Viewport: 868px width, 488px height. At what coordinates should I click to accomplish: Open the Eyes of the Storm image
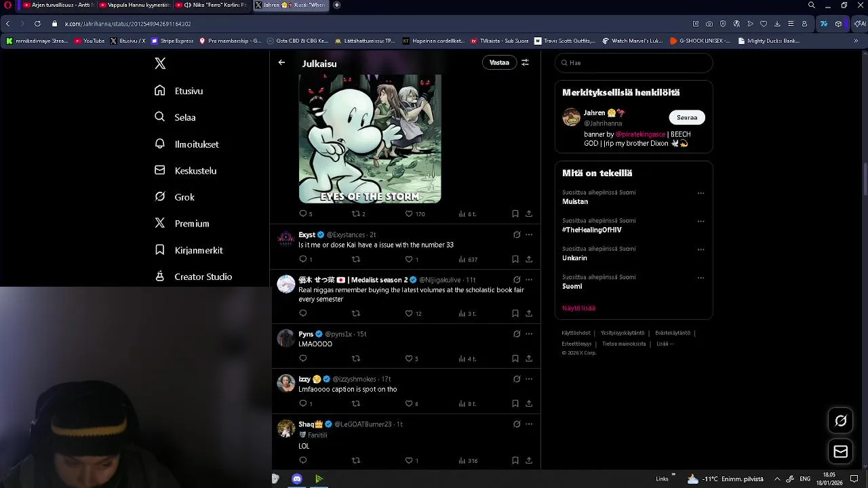pos(370,139)
